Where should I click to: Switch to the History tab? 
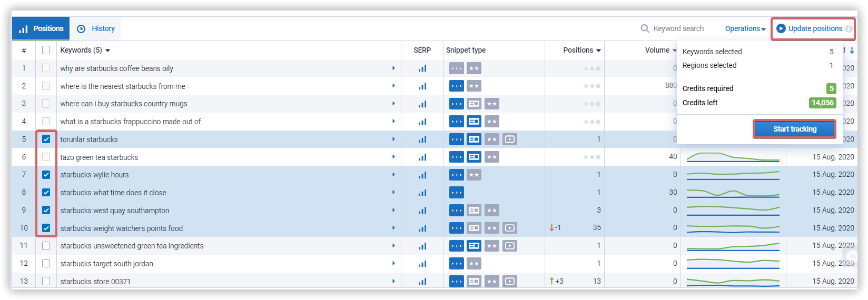(96, 29)
